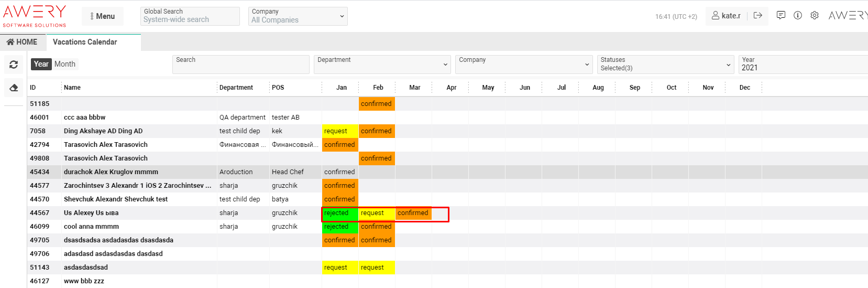The width and height of the screenshot is (868, 288).
Task: Click the Awery logo at top left
Action: (35, 16)
